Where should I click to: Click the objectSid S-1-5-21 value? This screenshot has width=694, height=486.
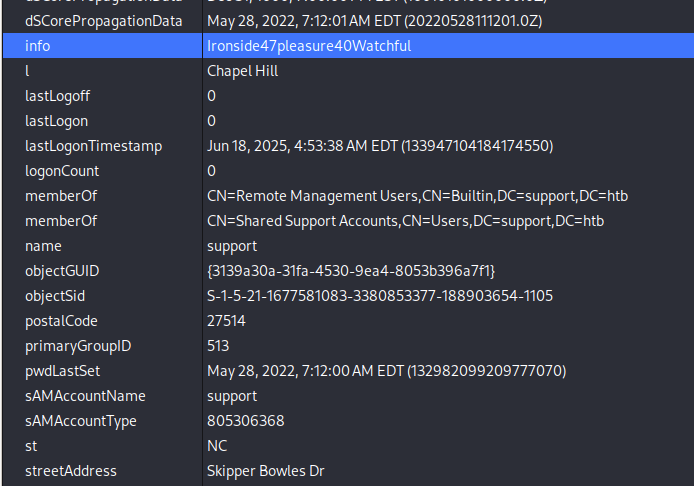[380, 296]
